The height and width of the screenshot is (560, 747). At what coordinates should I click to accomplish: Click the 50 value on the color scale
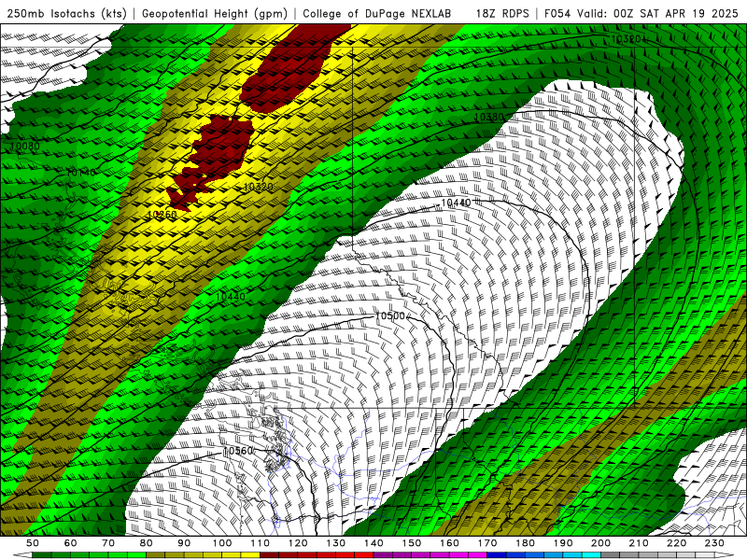[x=33, y=543]
